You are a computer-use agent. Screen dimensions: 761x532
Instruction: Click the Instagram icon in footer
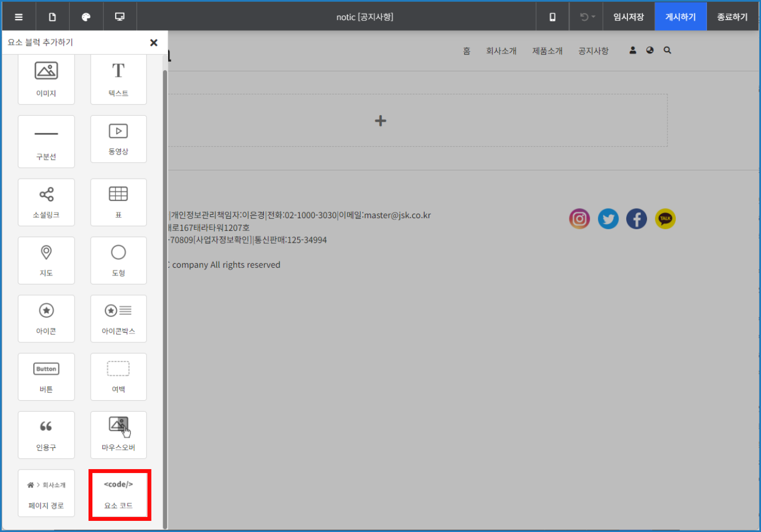point(579,219)
